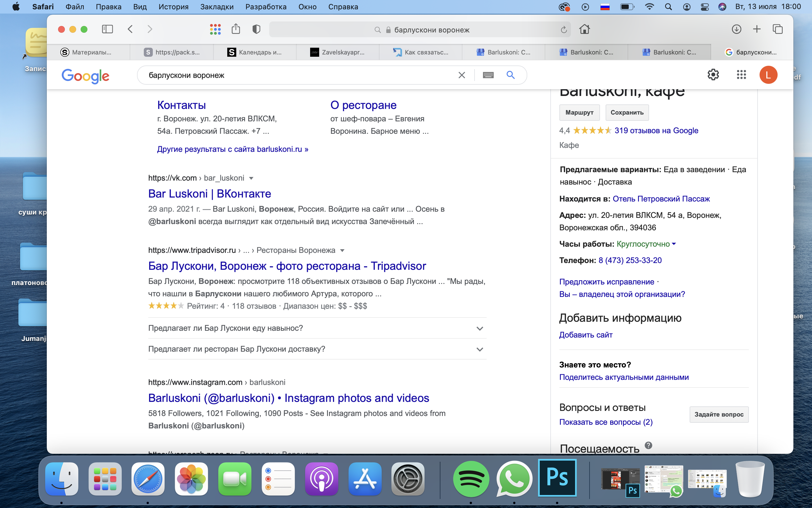This screenshot has width=812, height=508.
Task: Expand 'Предлагает ли ресторан Бар Лускони доставку?'
Action: click(317, 349)
